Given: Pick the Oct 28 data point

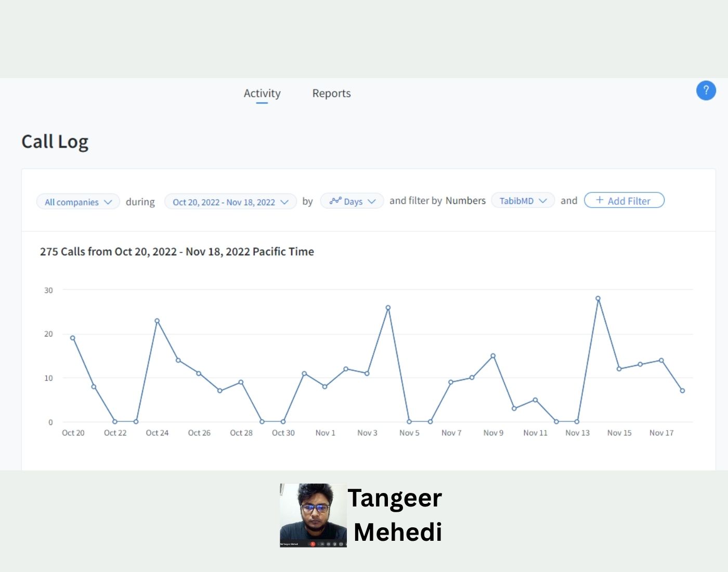Looking at the screenshot, I should [241, 382].
